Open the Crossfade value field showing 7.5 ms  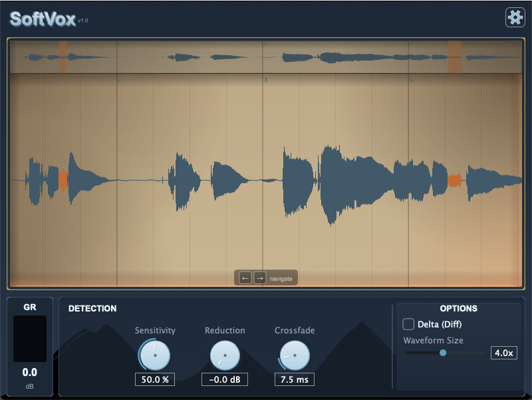(294, 379)
